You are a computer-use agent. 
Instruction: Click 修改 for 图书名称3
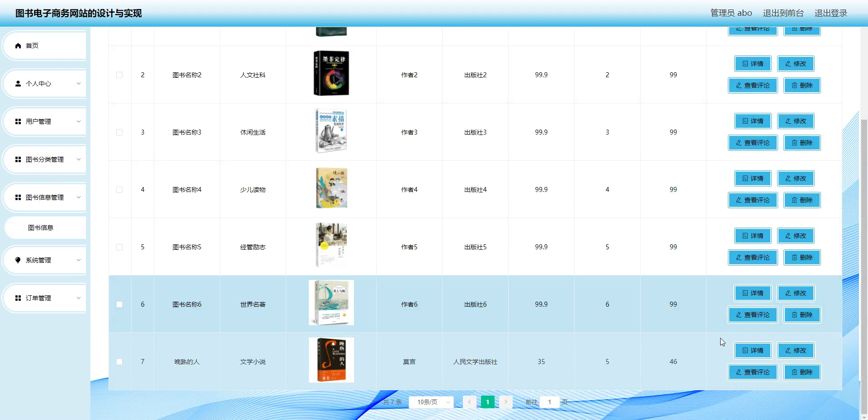click(796, 121)
